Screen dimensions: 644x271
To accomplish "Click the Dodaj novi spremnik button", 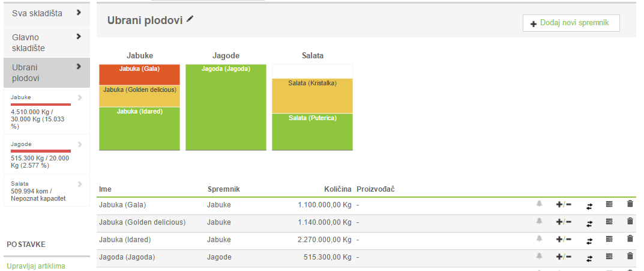I will coord(571,23).
